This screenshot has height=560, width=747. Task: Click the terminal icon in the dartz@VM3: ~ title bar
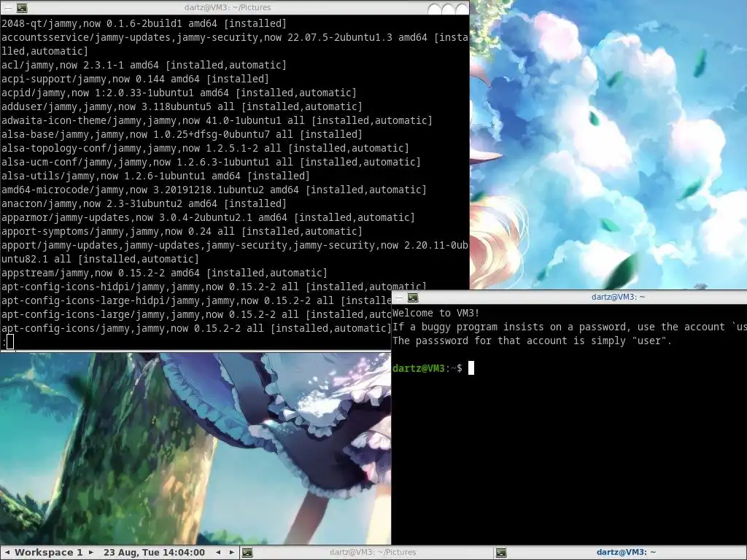point(413,297)
